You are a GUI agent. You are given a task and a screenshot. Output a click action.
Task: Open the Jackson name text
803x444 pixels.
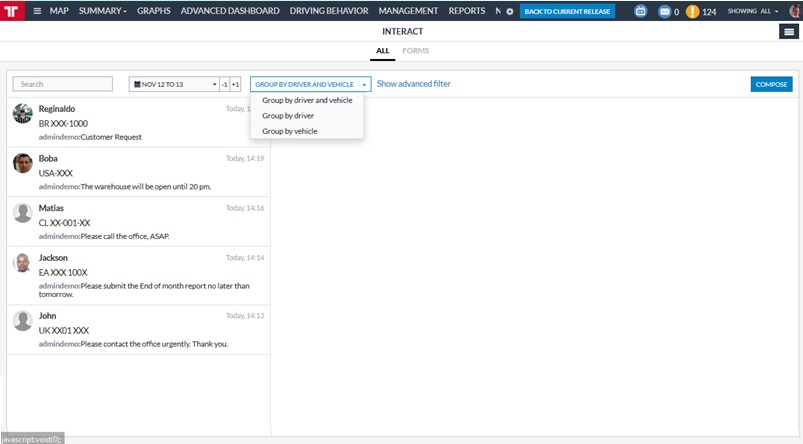pos(53,258)
